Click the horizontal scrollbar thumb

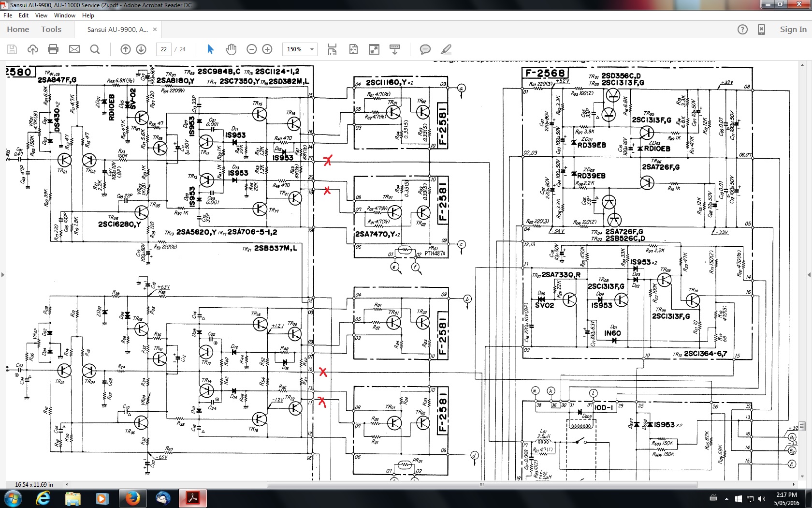tap(482, 484)
